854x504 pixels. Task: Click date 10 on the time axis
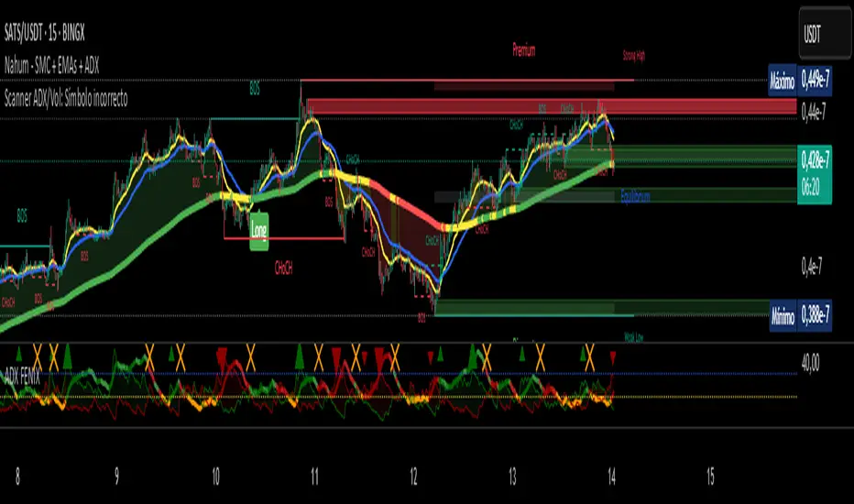click(x=215, y=477)
